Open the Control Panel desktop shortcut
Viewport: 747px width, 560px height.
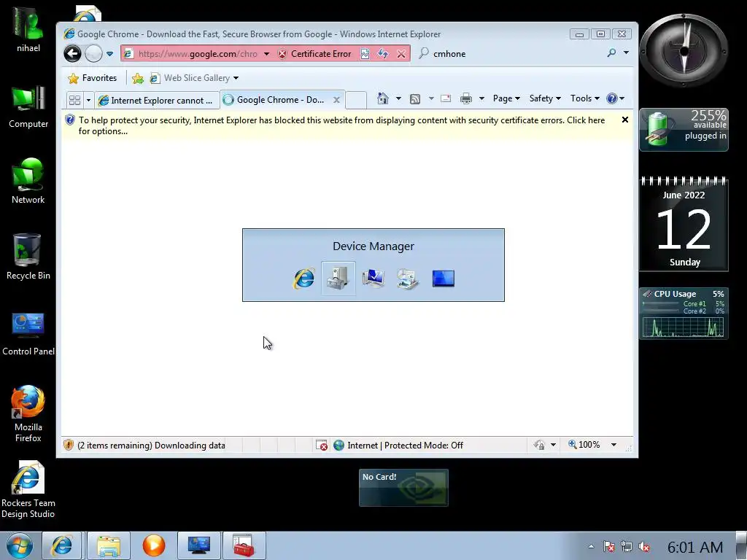(28, 333)
